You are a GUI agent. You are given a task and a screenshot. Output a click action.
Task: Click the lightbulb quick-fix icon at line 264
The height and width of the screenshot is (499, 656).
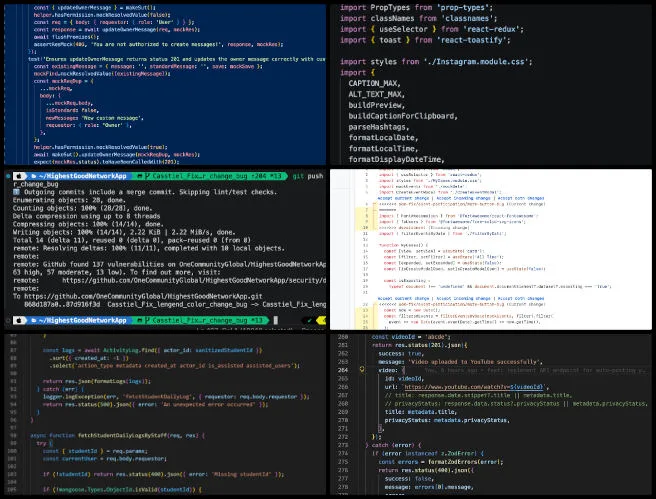click(362, 370)
